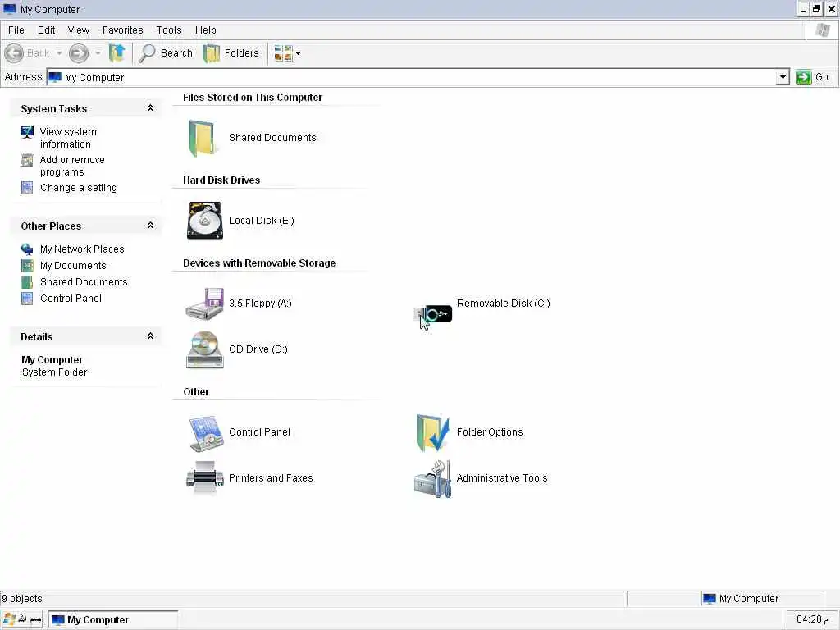840x630 pixels.
Task: Open the Folder Options icon
Action: tap(433, 433)
